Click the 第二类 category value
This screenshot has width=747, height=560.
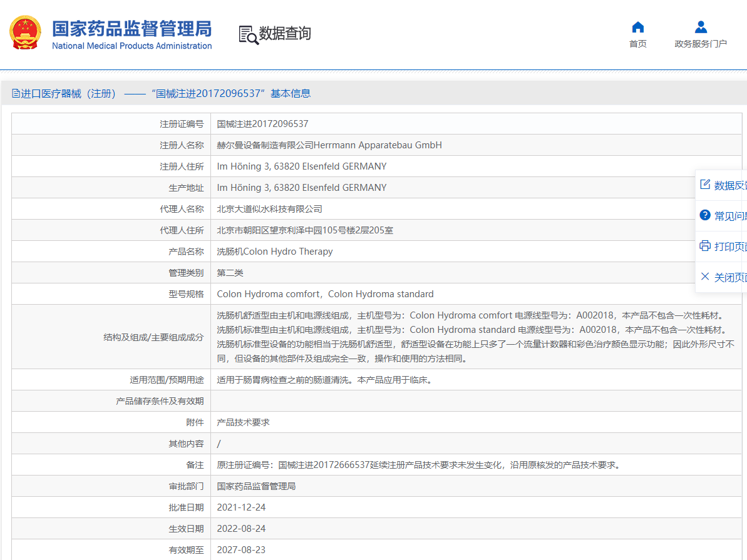[230, 273]
